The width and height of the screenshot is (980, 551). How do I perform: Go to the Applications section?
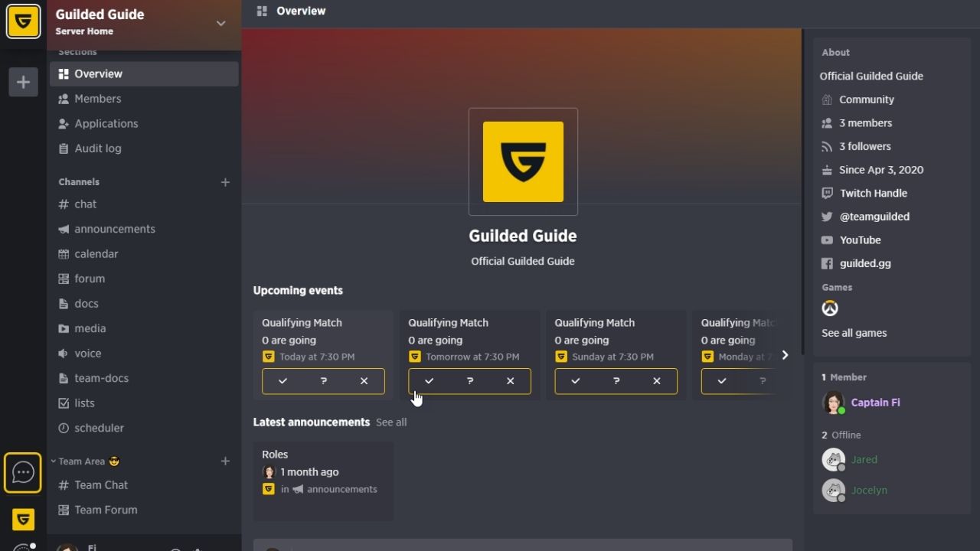pos(144,123)
